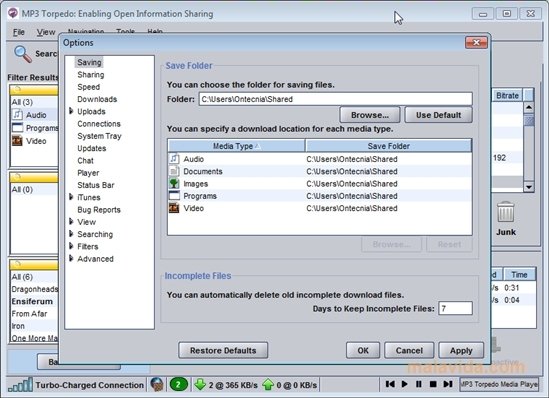
Task: Click Days to Keep Incomplete Files field
Action: [x=455, y=308]
